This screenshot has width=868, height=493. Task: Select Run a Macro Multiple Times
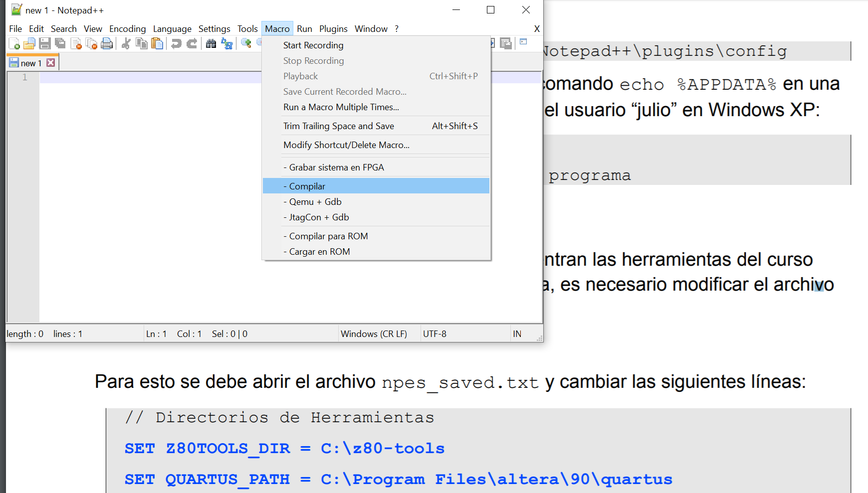[376, 107]
